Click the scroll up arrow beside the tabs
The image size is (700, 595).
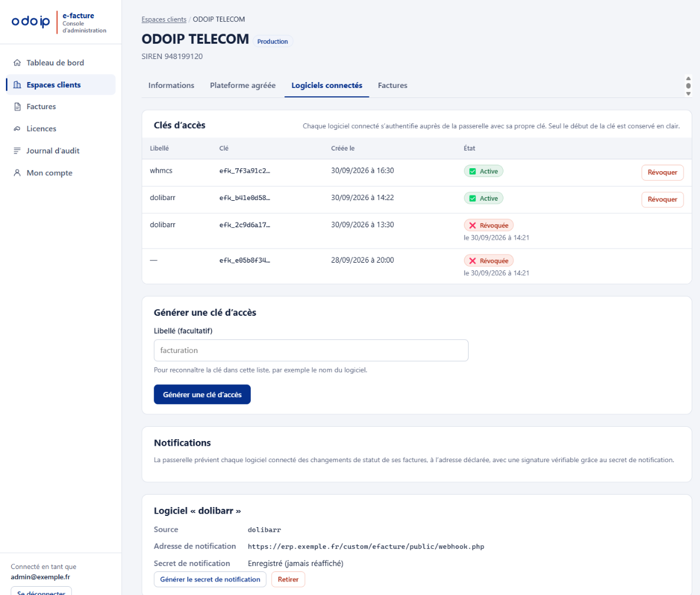pyautogui.click(x=688, y=79)
